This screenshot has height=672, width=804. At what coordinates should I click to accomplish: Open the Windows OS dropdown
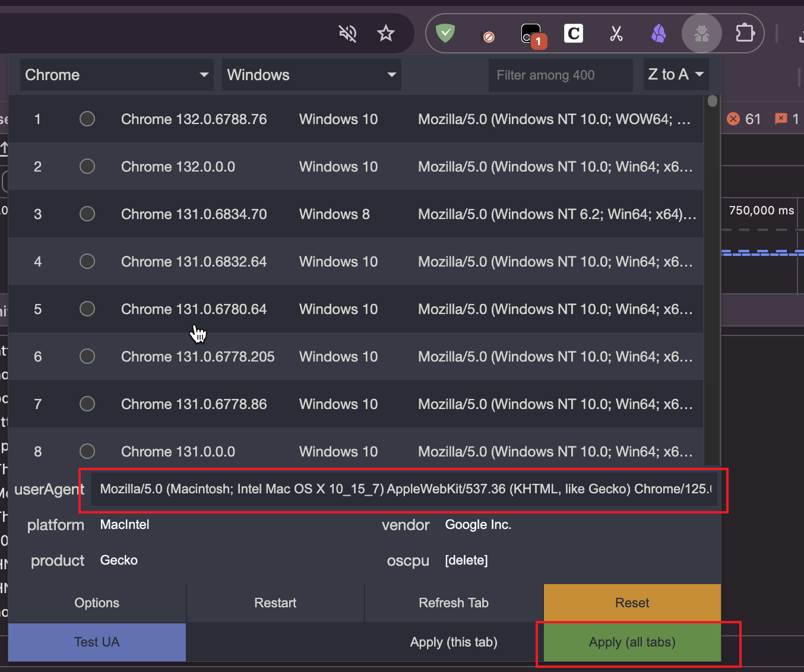[x=311, y=75]
